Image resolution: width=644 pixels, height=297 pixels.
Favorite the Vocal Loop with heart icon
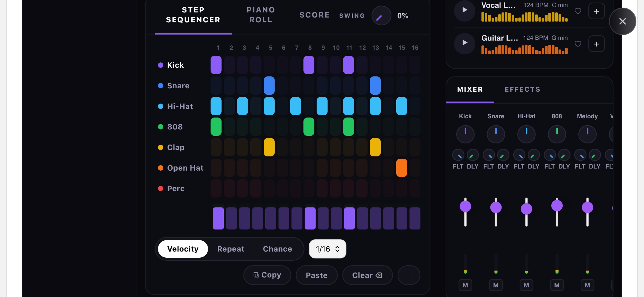pyautogui.click(x=578, y=11)
